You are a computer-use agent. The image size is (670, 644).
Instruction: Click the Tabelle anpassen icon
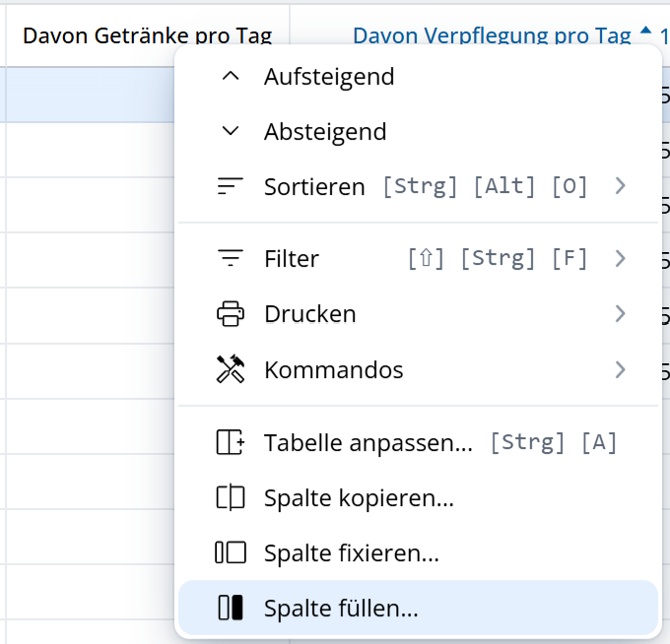[230, 442]
